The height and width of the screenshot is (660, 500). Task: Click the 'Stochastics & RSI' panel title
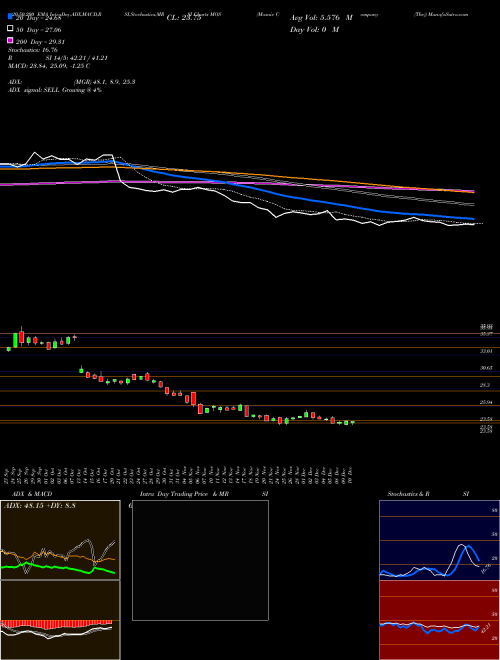pyautogui.click(x=428, y=494)
